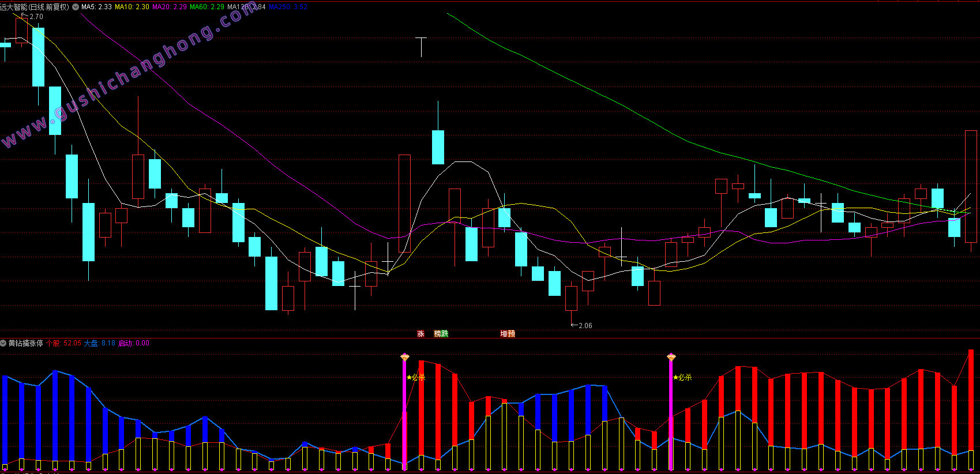Click the 黄钻擒涨停 indicator name
Screen dimensions: 980x474
(25, 343)
